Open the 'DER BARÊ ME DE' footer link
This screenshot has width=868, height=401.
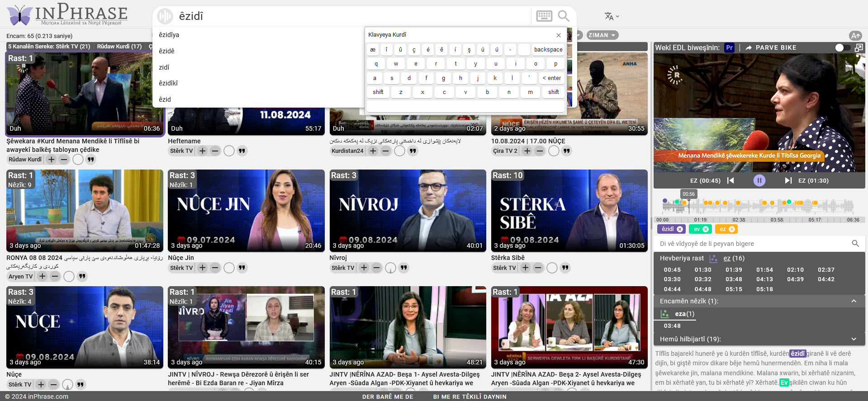tap(388, 396)
